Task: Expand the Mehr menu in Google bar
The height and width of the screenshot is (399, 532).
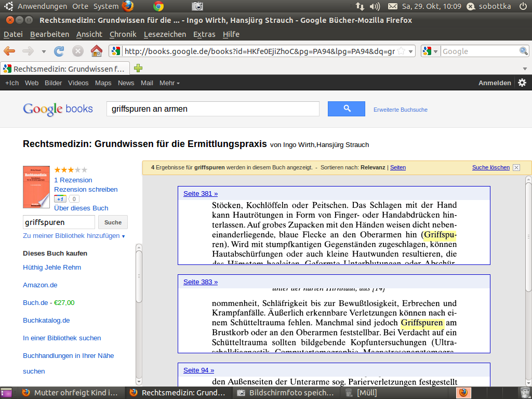Action: 169,83
